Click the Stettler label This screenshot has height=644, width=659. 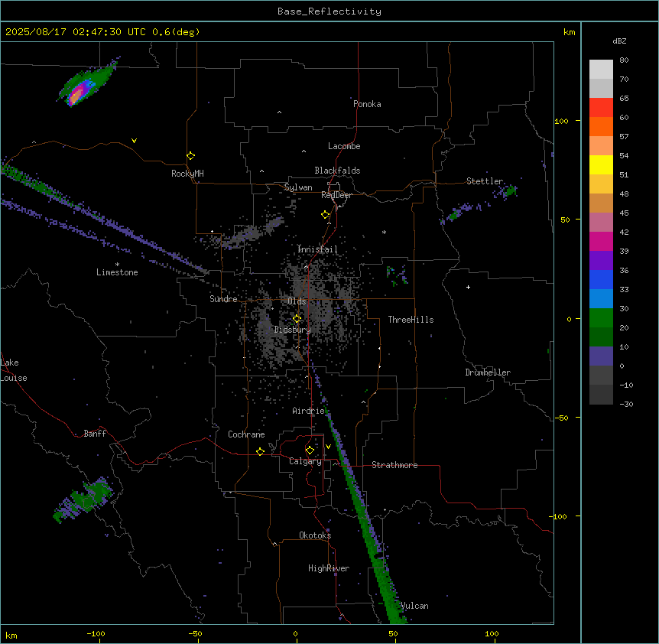[x=485, y=181]
